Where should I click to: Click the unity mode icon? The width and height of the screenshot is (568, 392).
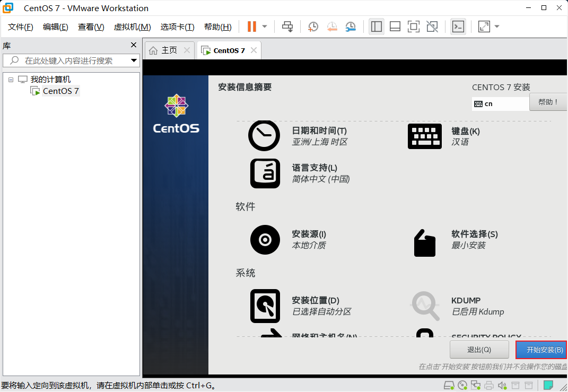coord(432,27)
